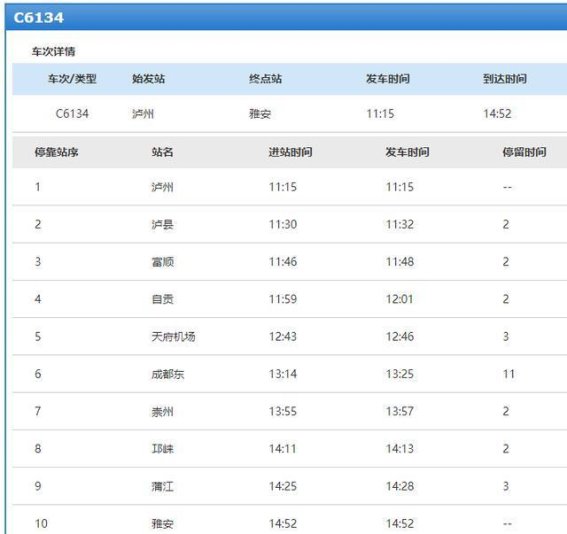This screenshot has height=534, width=567.
Task: Click arrival time 11:59 for 自贡
Action: point(283,299)
